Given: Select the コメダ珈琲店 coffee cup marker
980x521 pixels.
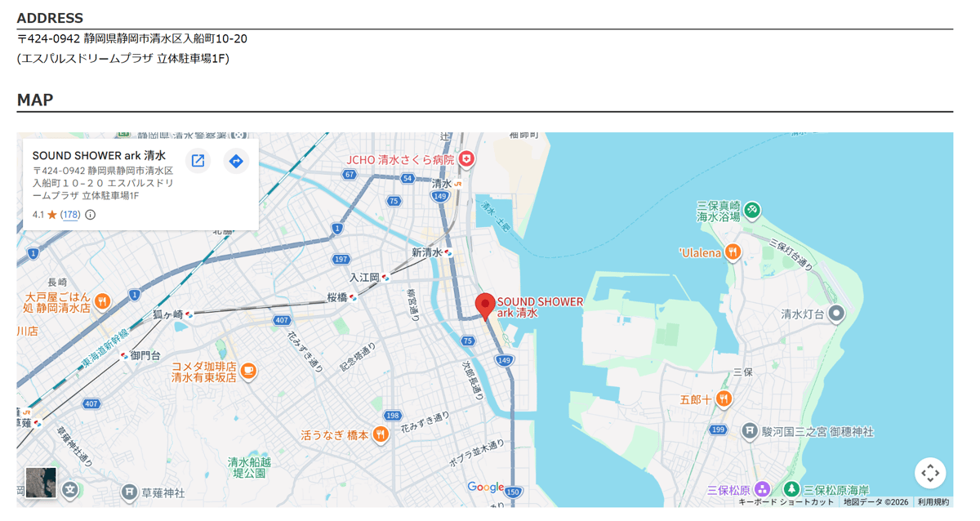Looking at the screenshot, I should click(248, 372).
